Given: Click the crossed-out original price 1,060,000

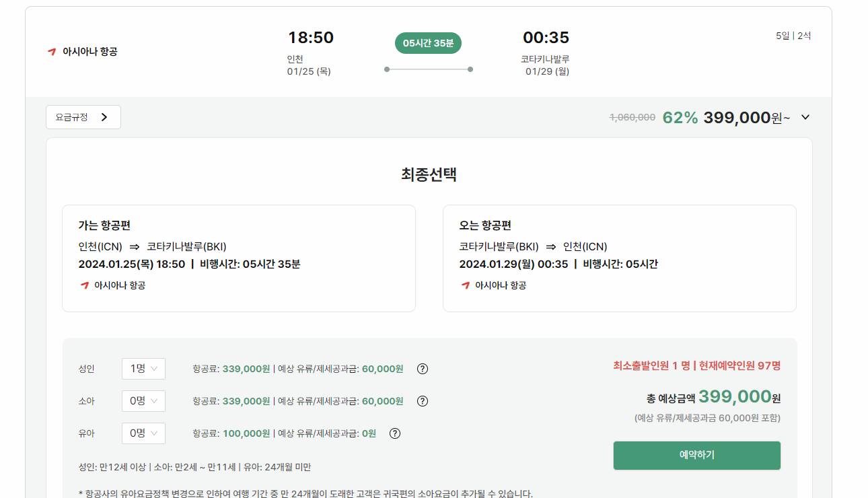Looking at the screenshot, I should pyautogui.click(x=631, y=116).
